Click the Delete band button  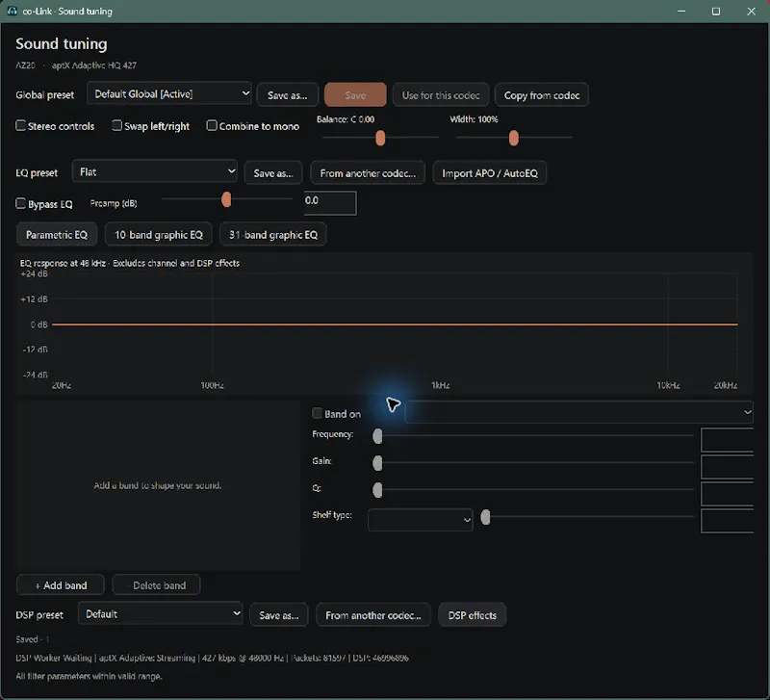(156, 585)
